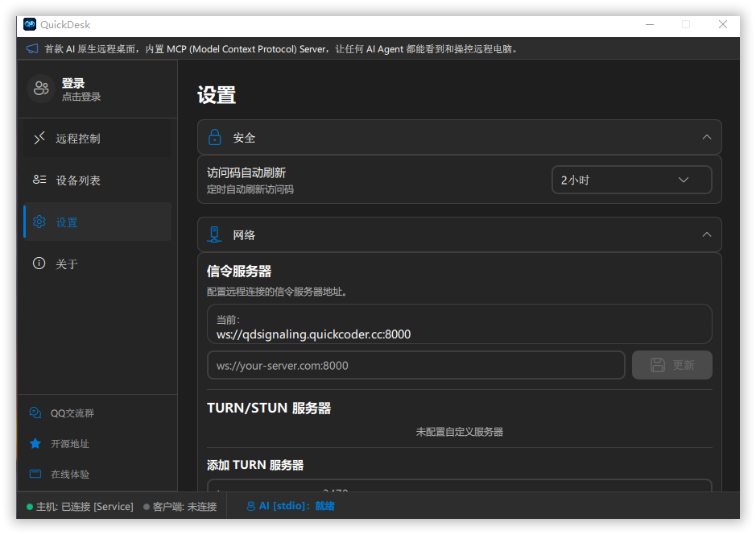The height and width of the screenshot is (535, 756).
Task: Click the security lock icon
Action: (214, 137)
